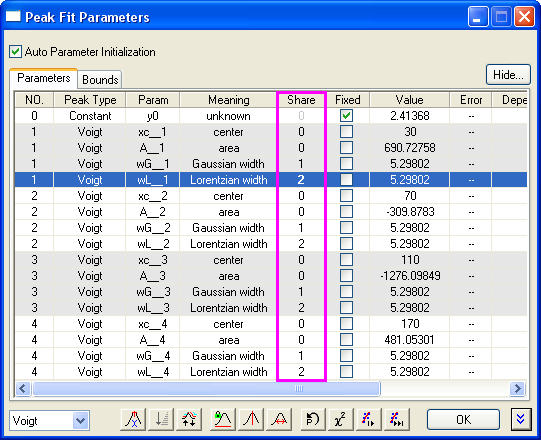Click the fix peak width icon with red horizontal arrow
Image resolution: width=541 pixels, height=440 pixels.
[x=279, y=419]
